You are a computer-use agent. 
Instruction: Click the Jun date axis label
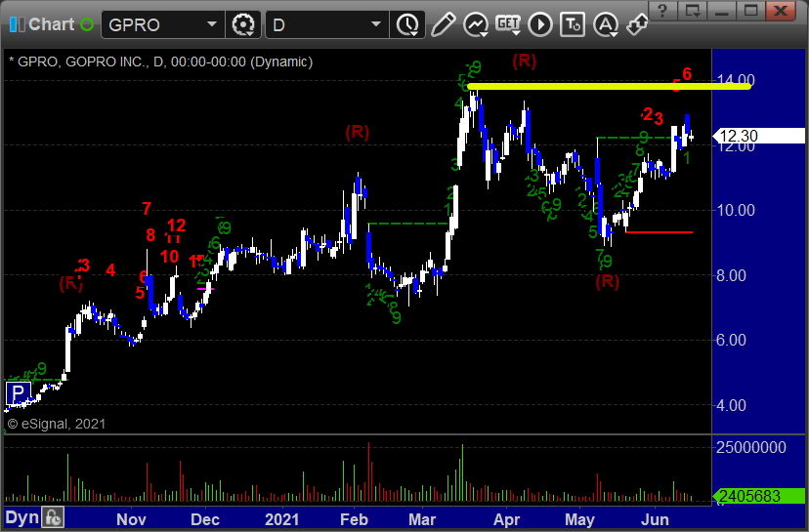(655, 519)
